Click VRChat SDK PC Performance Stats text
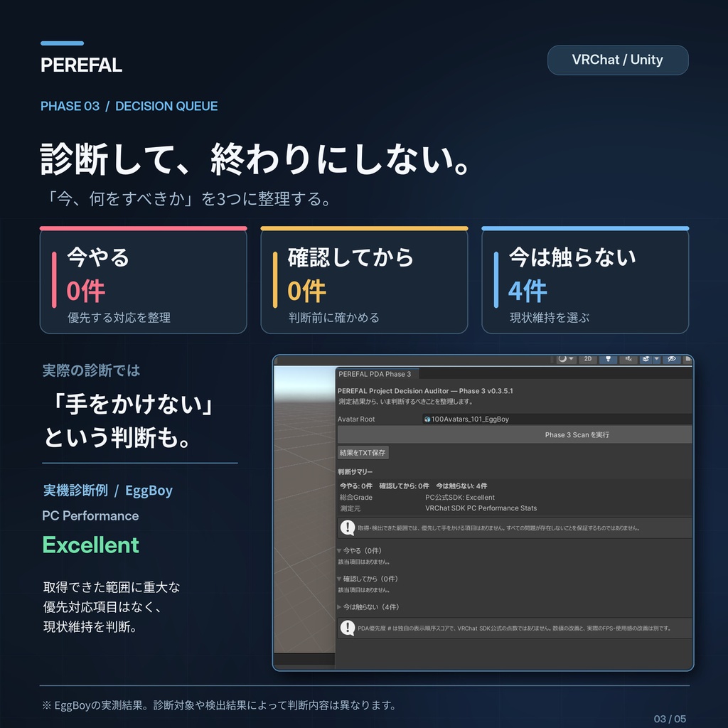 [x=481, y=508]
